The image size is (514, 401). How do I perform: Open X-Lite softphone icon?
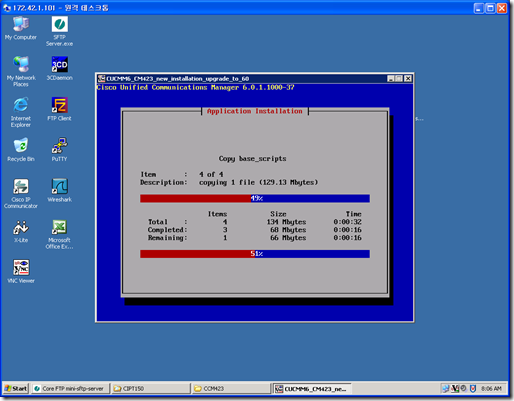21,231
